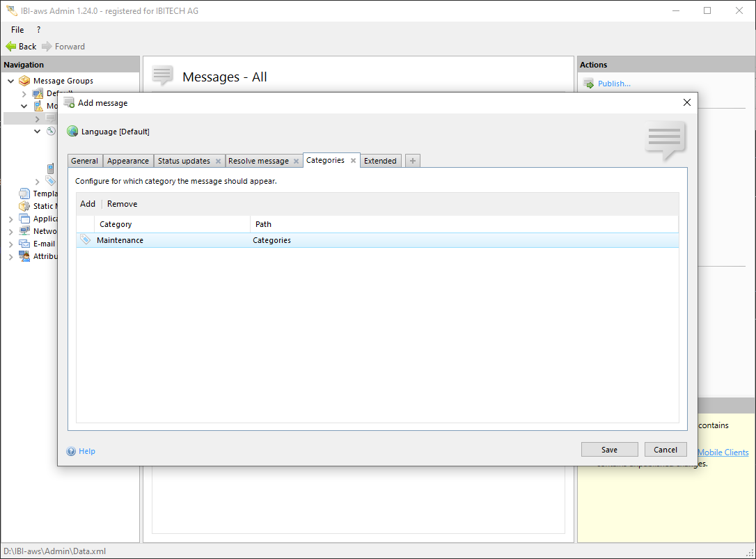Click the blue Help question mark icon
The height and width of the screenshot is (559, 756).
[71, 451]
